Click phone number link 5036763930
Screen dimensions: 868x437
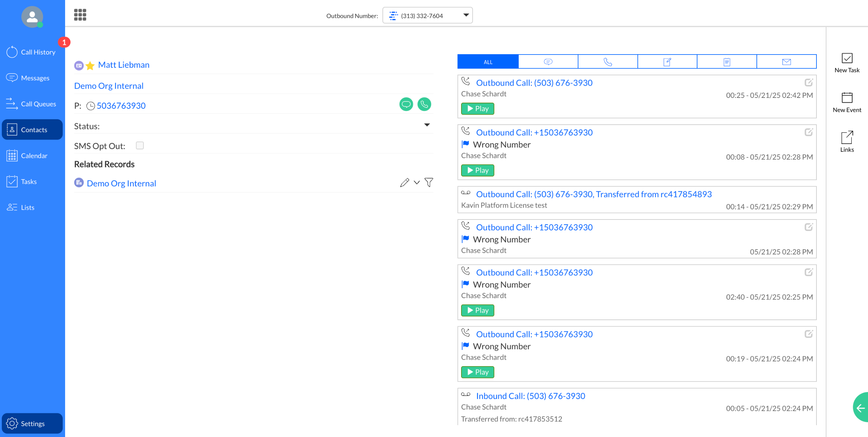tap(121, 106)
